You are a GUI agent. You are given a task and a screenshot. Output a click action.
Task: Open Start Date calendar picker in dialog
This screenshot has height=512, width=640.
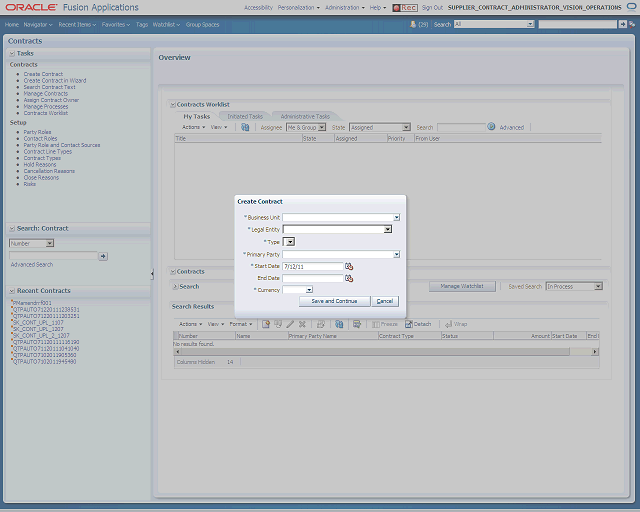click(349, 266)
